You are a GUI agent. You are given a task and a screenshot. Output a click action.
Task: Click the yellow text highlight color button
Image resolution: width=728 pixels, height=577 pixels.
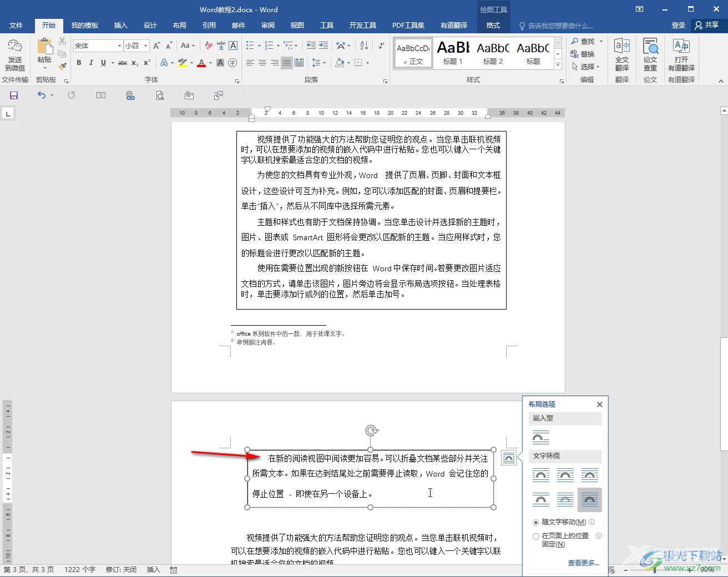point(183,63)
